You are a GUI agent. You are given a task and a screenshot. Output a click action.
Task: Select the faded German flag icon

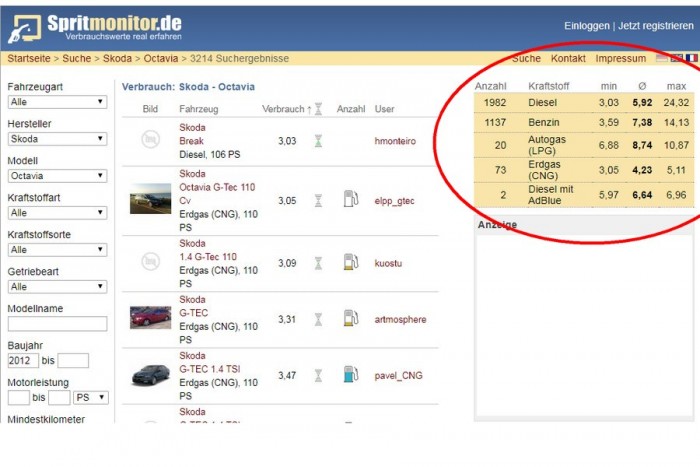pyautogui.click(x=662, y=58)
